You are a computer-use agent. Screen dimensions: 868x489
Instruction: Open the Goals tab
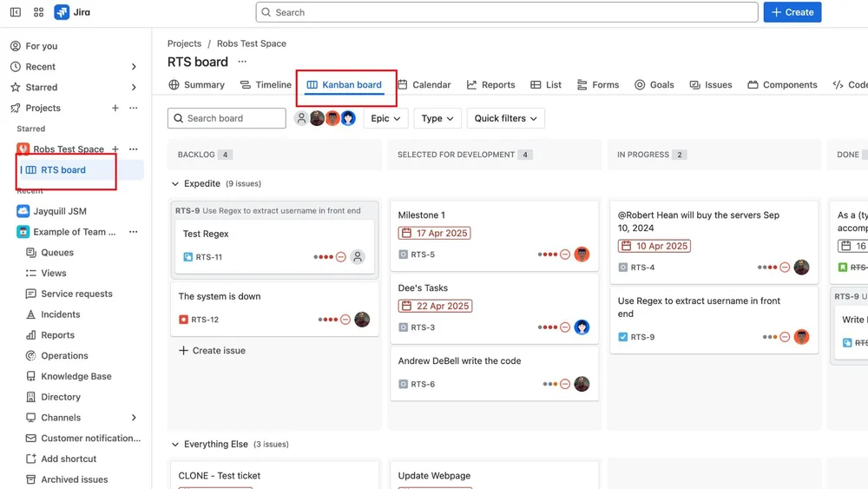coord(654,85)
